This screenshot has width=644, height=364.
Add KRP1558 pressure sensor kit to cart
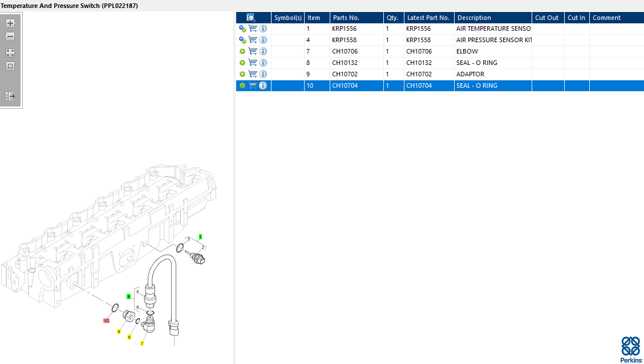(253, 40)
